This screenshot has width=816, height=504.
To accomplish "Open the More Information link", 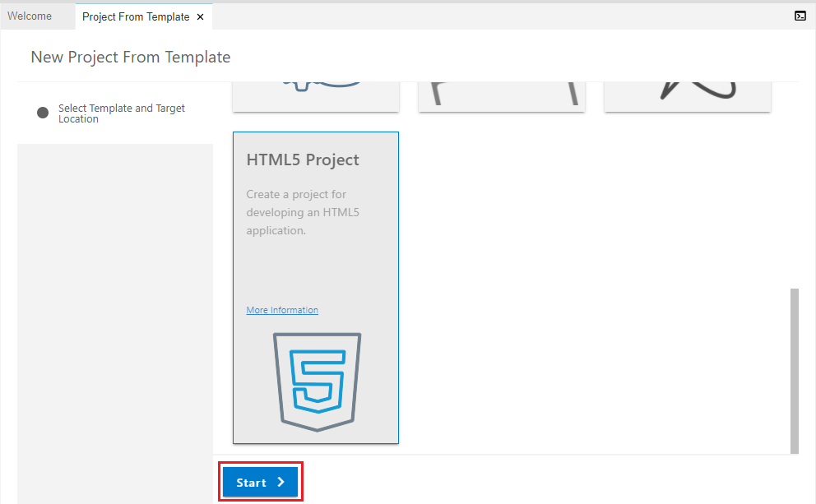I will coord(282,310).
